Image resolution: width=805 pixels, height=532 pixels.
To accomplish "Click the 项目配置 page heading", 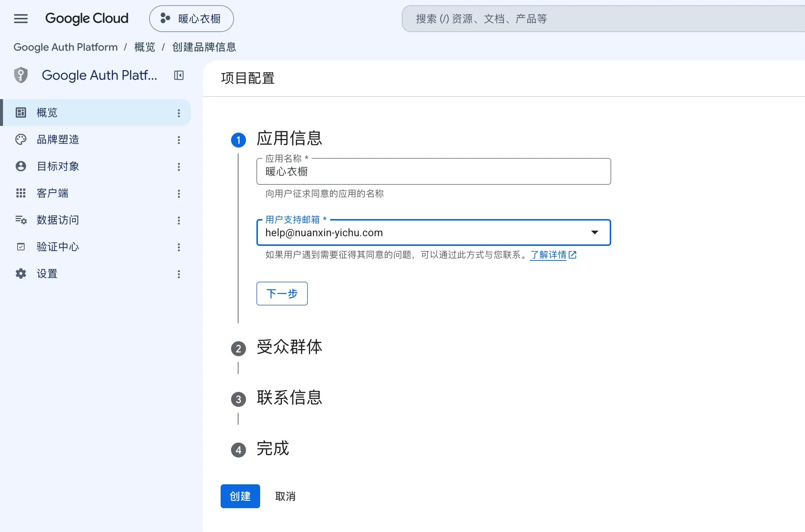I will [x=248, y=78].
